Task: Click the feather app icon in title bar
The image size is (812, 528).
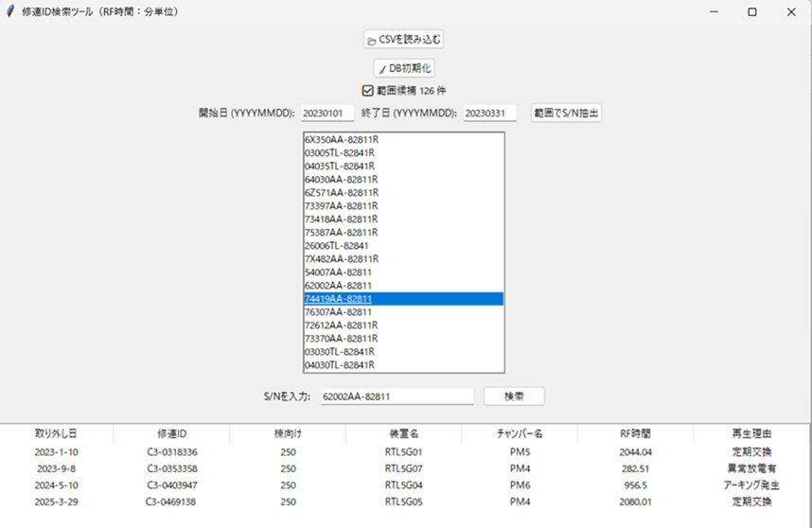Action: pos(10,12)
